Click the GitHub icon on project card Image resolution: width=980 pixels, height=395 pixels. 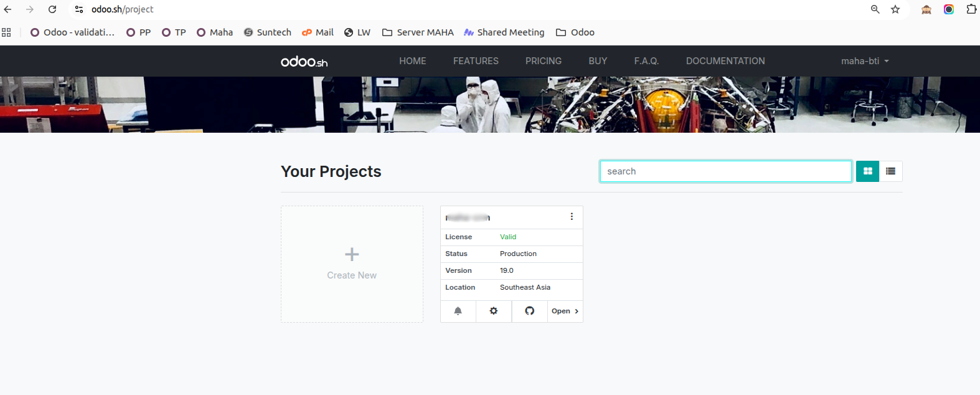tap(529, 311)
